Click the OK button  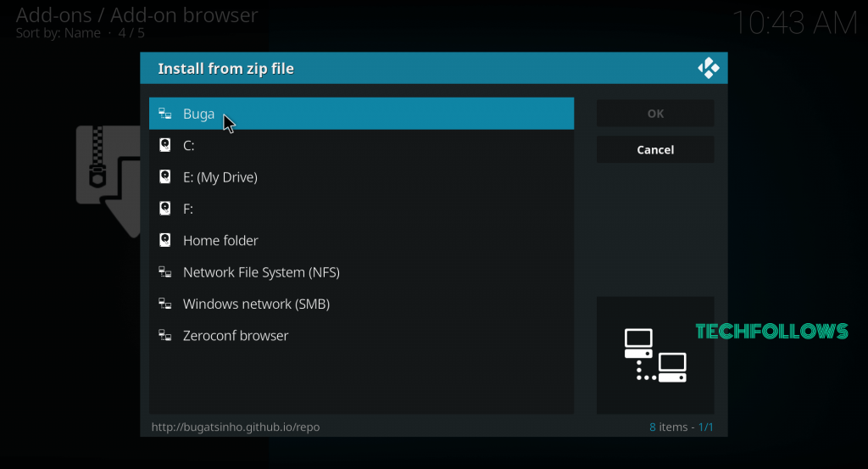click(655, 114)
